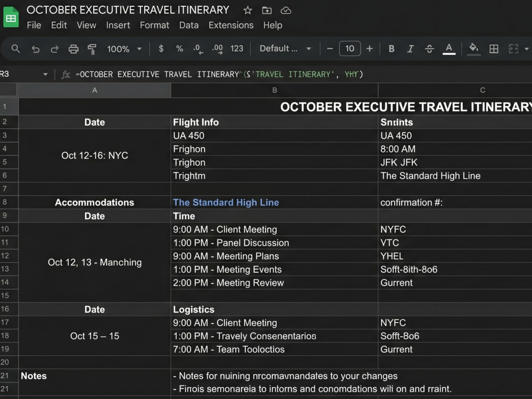Select the 'Logistics' header cell
This screenshot has height=399, width=532.
tap(275, 309)
